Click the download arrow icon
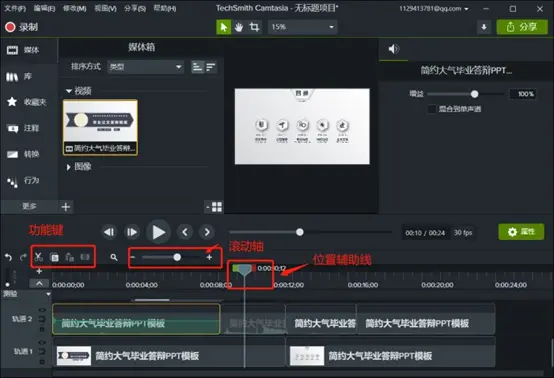554x378 pixels. [484, 27]
